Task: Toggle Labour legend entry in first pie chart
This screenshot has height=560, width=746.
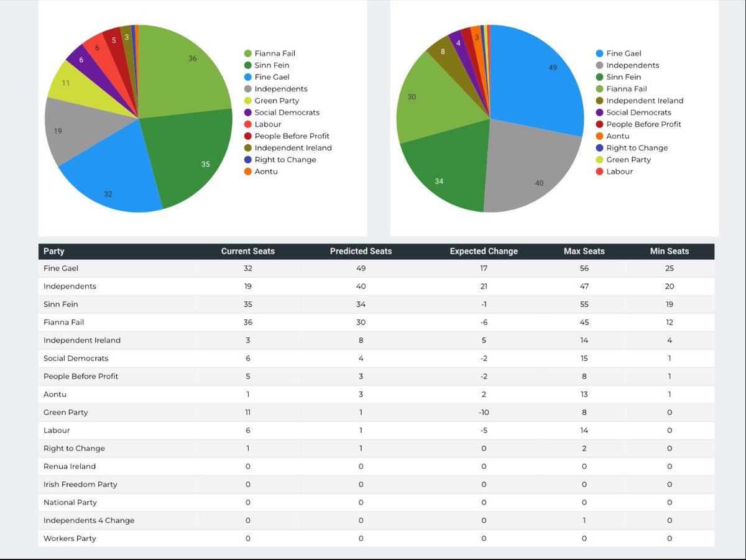Action: coord(263,124)
